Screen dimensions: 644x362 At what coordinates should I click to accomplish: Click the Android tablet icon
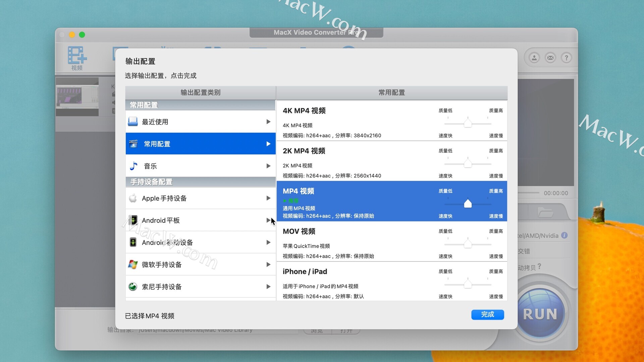133,220
